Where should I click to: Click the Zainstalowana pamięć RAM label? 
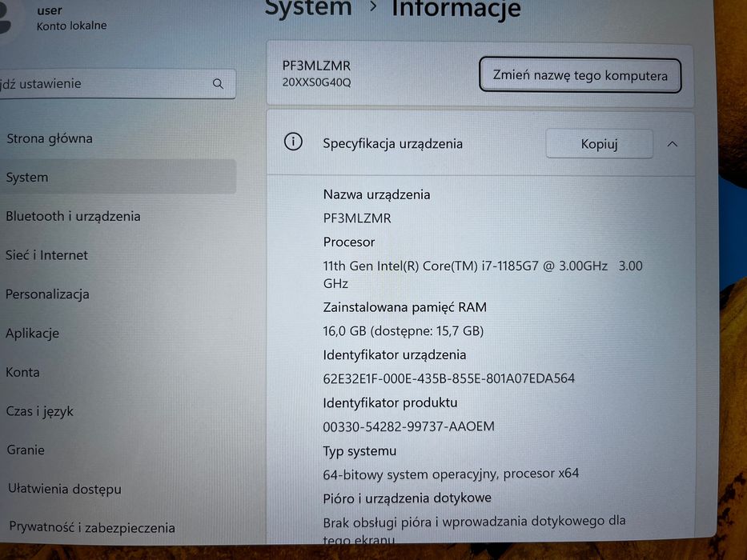point(404,307)
